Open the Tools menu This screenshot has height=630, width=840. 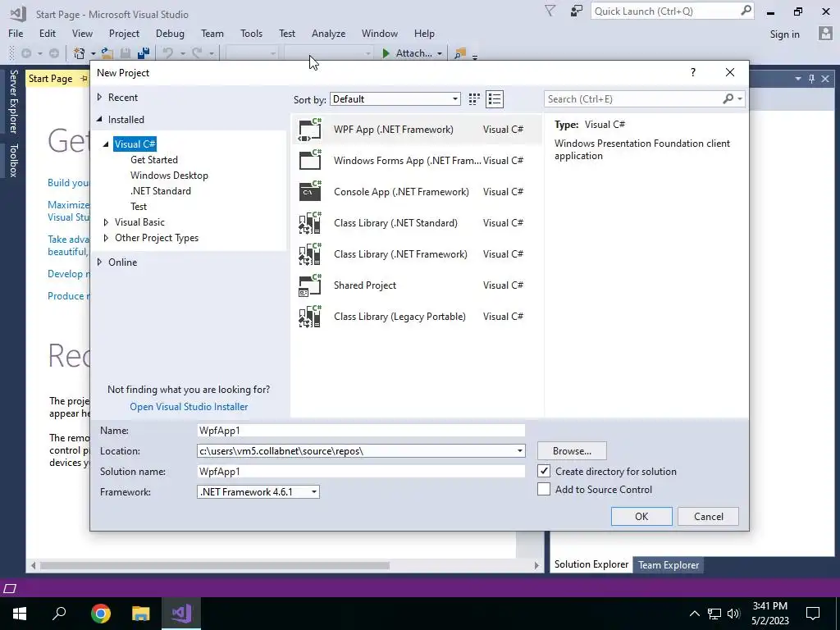tap(251, 33)
